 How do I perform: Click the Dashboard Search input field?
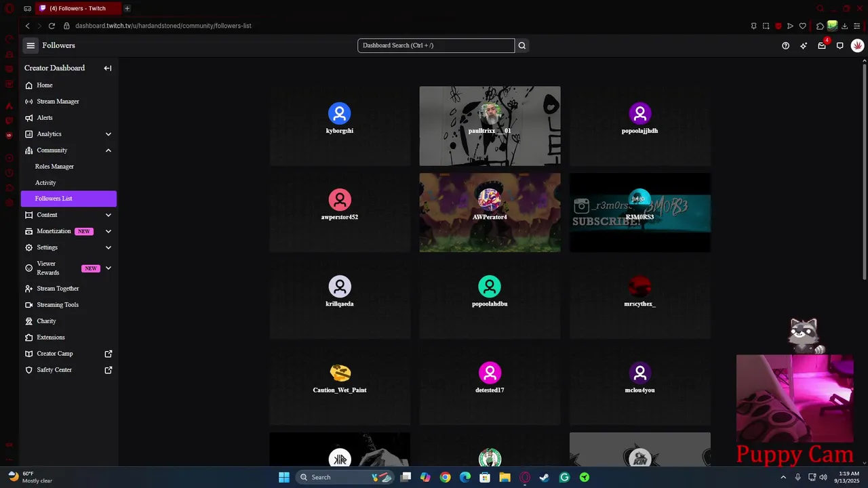[x=436, y=45]
